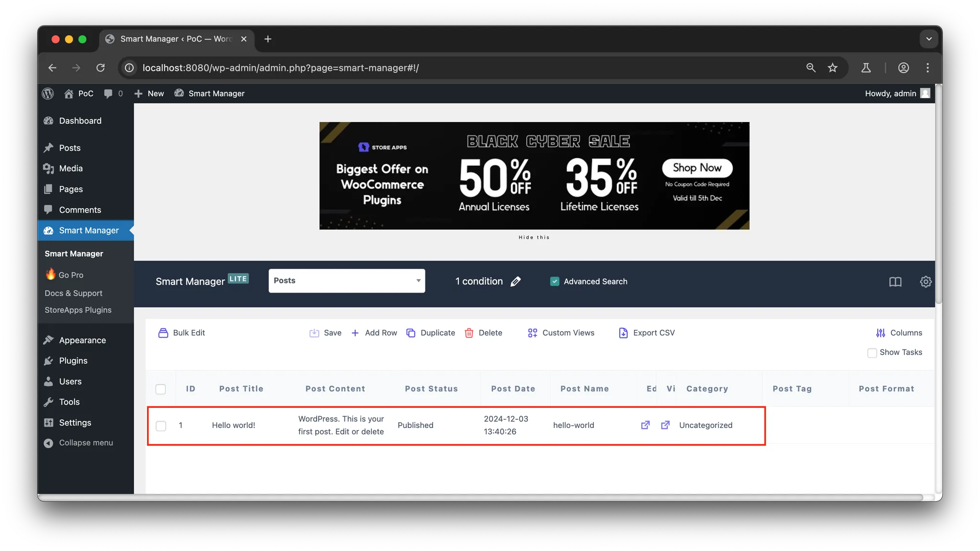The width and height of the screenshot is (980, 551).
Task: Tick the select-all checkbox in table header
Action: tap(161, 389)
